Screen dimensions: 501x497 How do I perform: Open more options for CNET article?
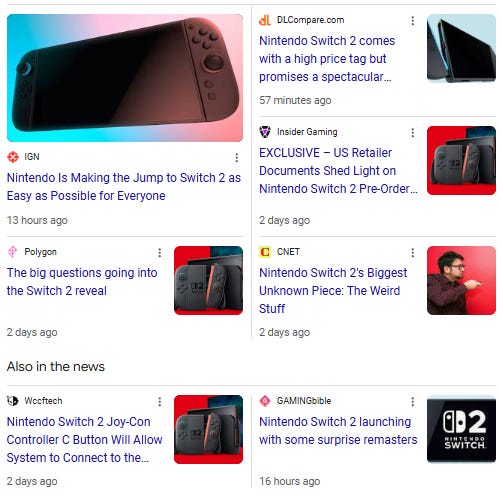[x=413, y=253]
